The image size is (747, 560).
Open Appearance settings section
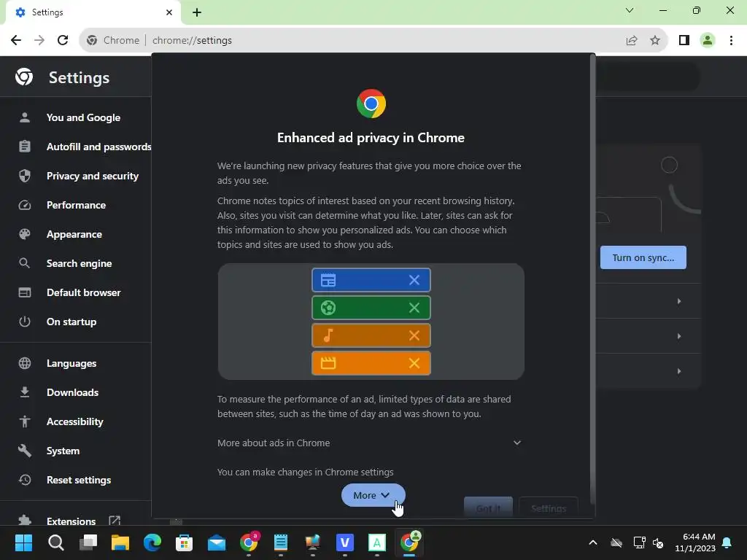point(76,234)
